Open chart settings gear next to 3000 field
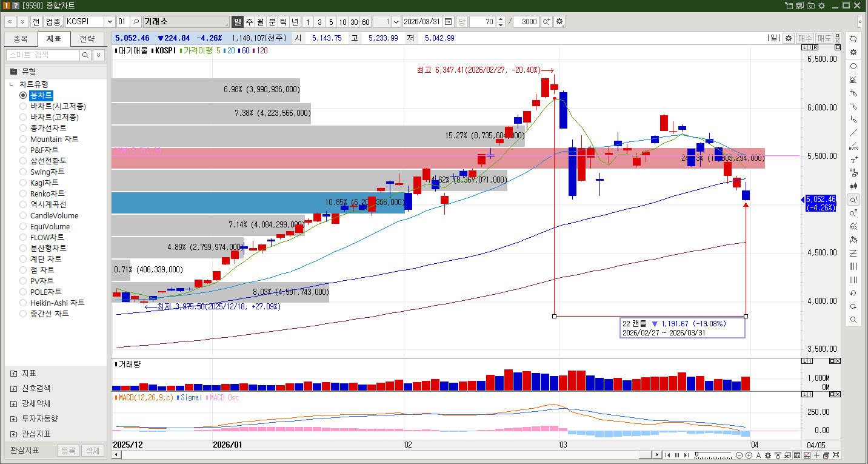This screenshot has width=868, height=464. tap(559, 22)
